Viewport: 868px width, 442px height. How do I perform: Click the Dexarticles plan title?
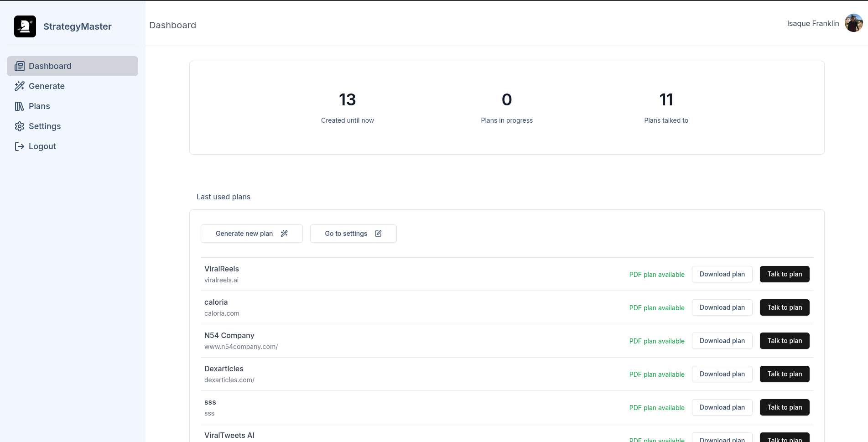point(224,369)
